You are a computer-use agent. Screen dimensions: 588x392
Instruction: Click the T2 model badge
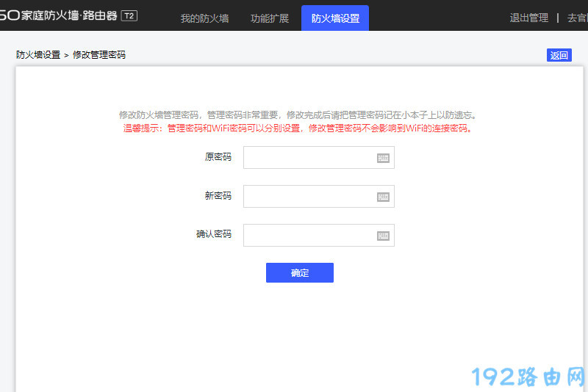click(x=129, y=15)
